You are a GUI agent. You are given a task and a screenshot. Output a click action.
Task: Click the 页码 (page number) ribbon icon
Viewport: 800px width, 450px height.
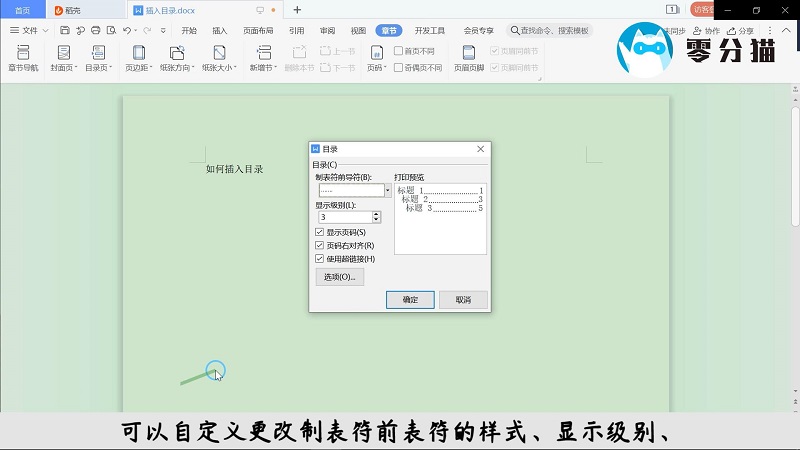[x=375, y=52]
